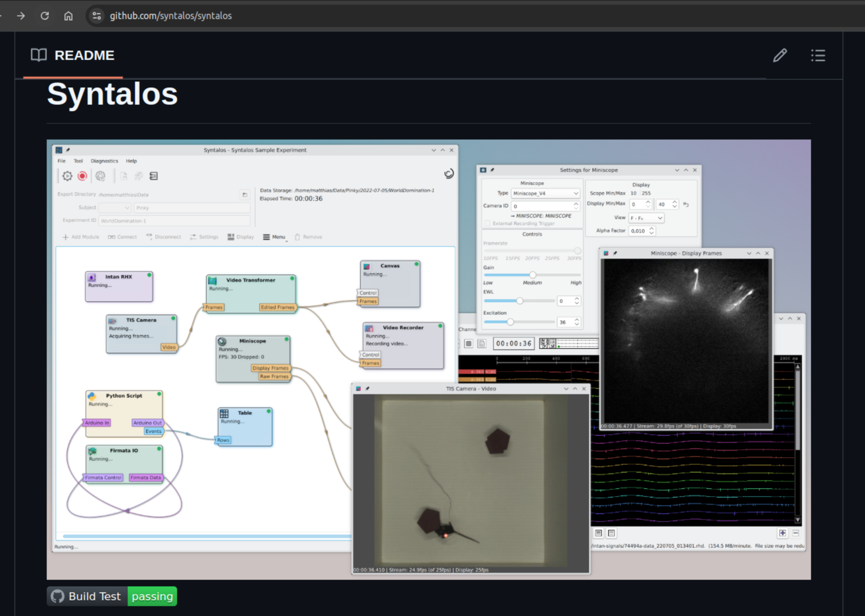The height and width of the screenshot is (616, 865).
Task: Click the Experiment ID field
Action: (174, 221)
